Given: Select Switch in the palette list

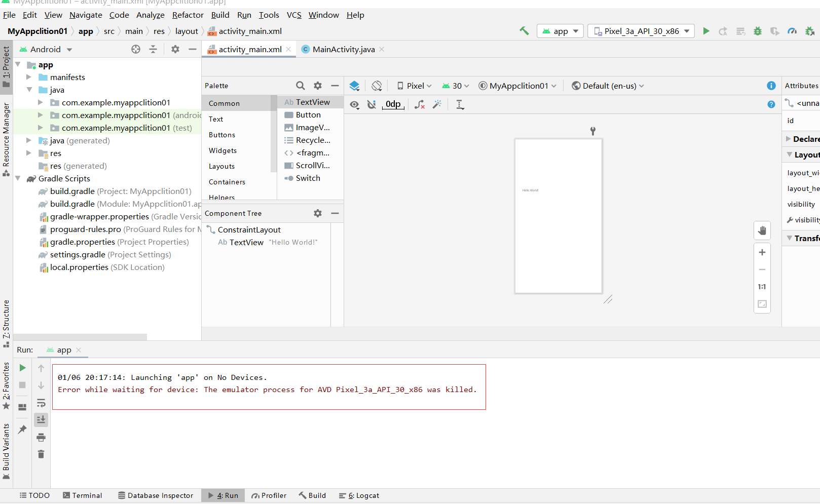Looking at the screenshot, I should pyautogui.click(x=308, y=178).
